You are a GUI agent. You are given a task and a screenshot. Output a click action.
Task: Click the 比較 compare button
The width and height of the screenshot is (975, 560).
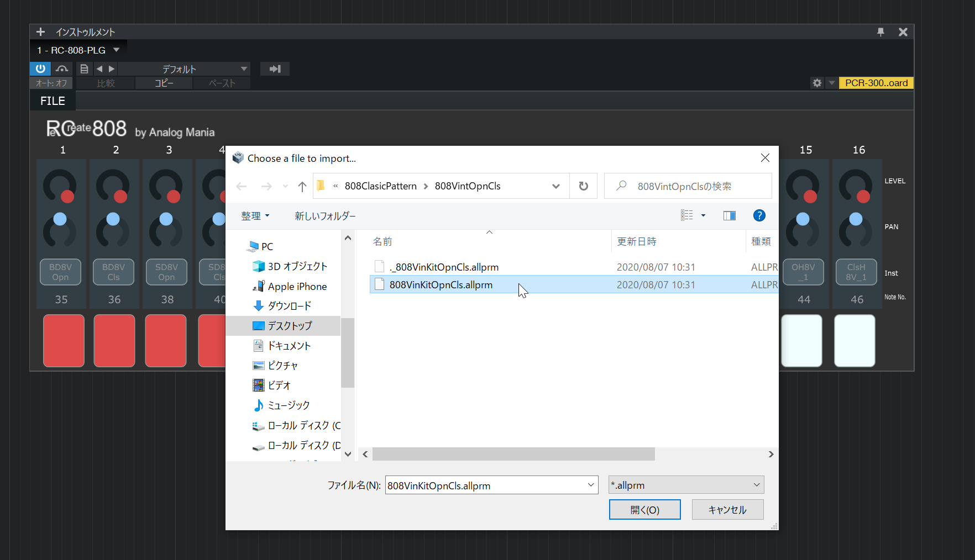(106, 83)
